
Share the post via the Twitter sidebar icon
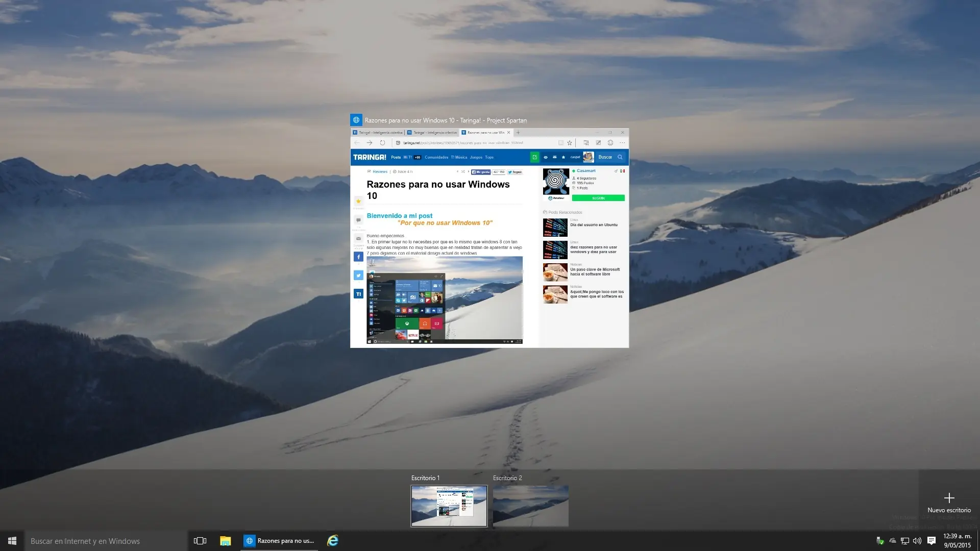pos(359,275)
